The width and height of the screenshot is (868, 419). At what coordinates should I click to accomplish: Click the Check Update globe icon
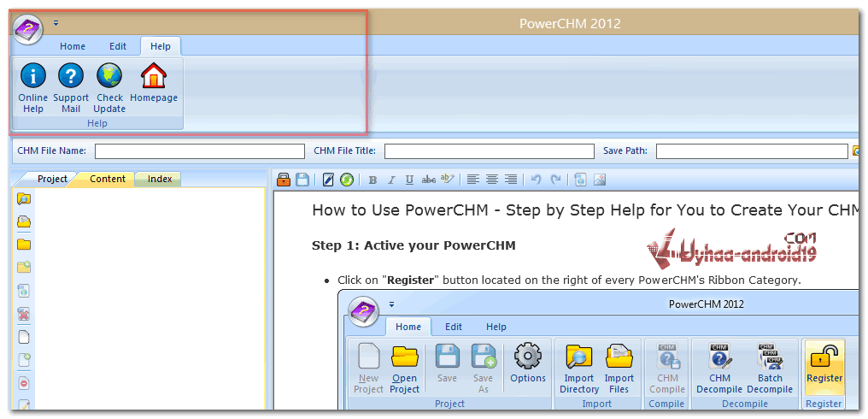click(x=109, y=76)
